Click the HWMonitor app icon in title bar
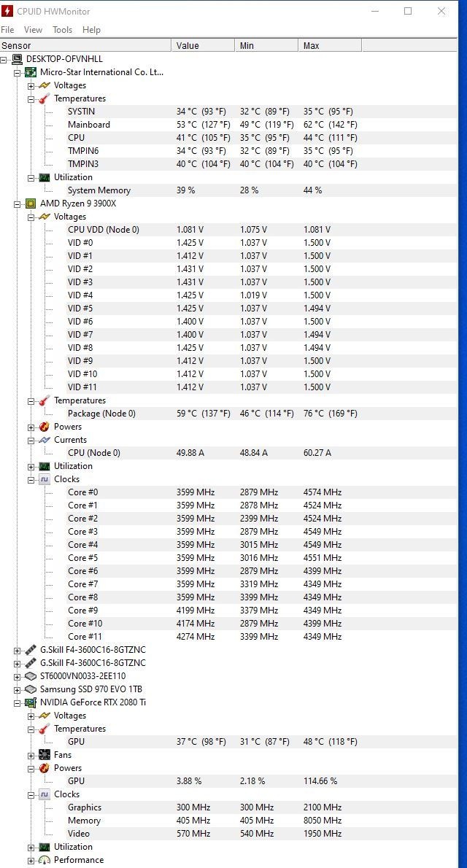 tap(7, 11)
